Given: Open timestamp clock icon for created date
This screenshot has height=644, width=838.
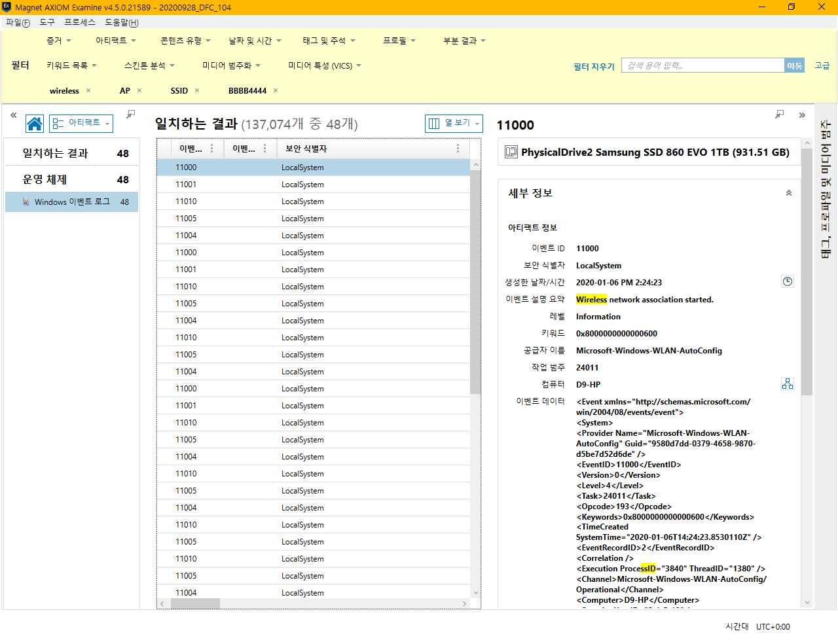Looking at the screenshot, I should pos(788,281).
